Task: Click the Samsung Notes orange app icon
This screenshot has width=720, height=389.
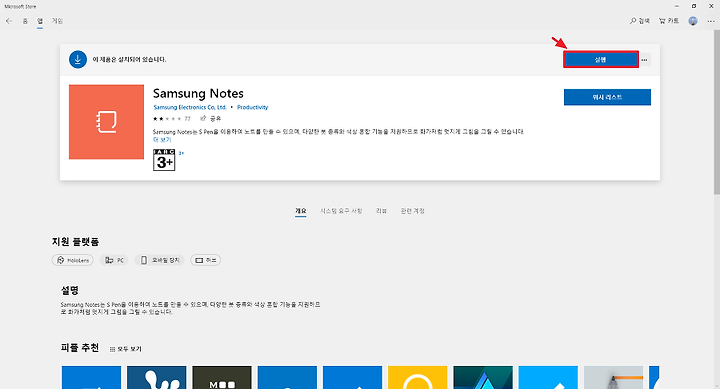Action: (107, 122)
